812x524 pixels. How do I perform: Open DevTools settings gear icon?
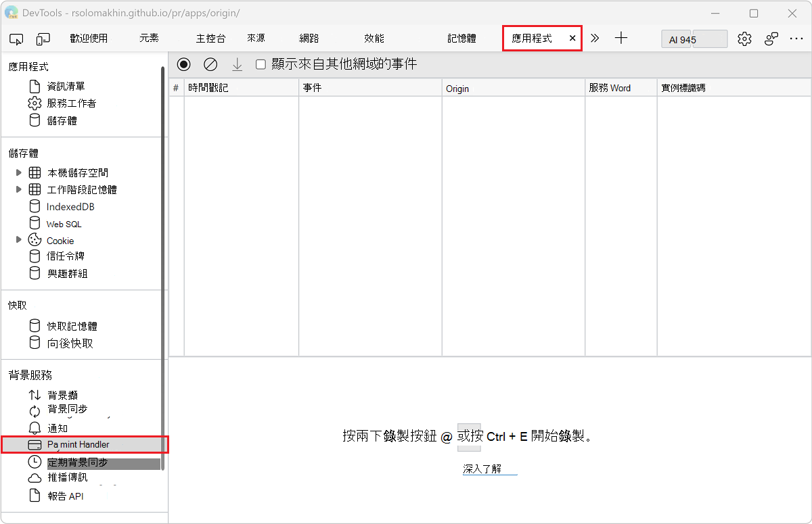744,39
